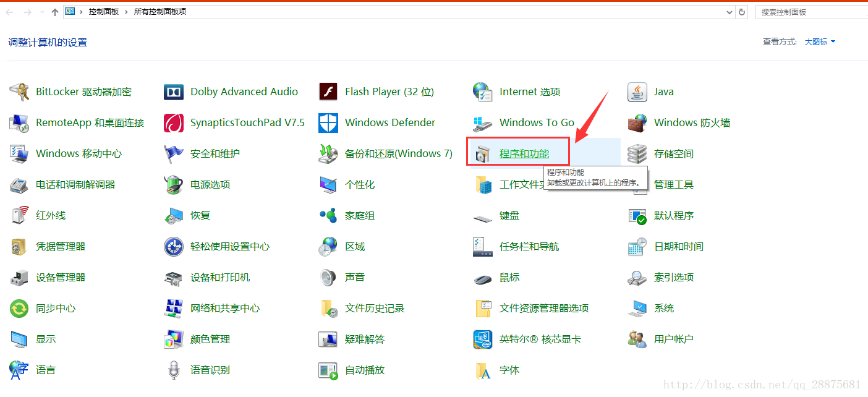
Task: Open the SynapticsTouchPad V7.5 red icon
Action: tap(174, 122)
